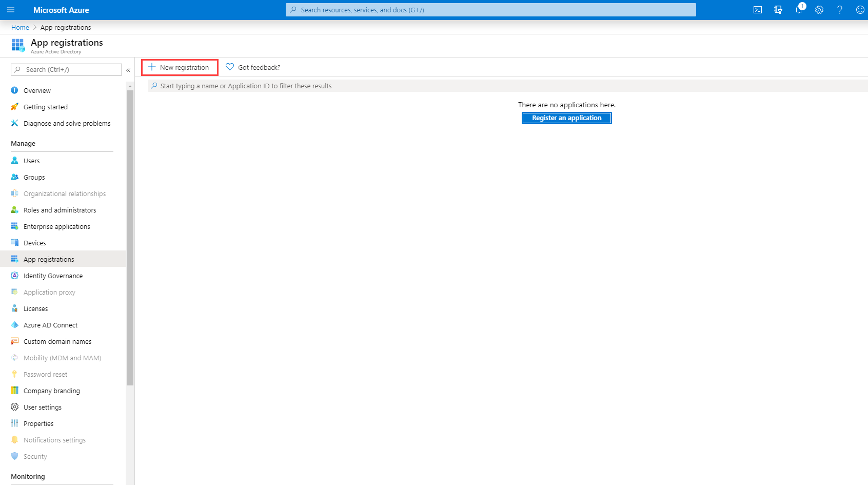Click the help question mark icon
This screenshot has width=868, height=485.
pos(840,10)
